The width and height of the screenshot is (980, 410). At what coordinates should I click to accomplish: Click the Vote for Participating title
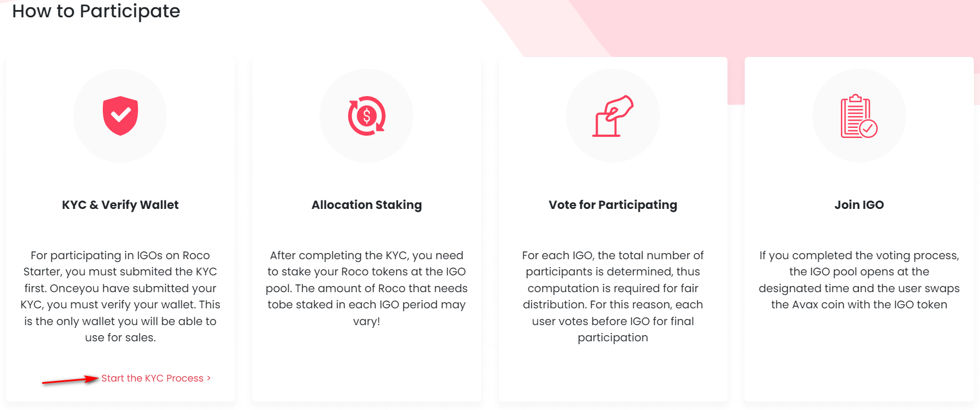[612, 205]
